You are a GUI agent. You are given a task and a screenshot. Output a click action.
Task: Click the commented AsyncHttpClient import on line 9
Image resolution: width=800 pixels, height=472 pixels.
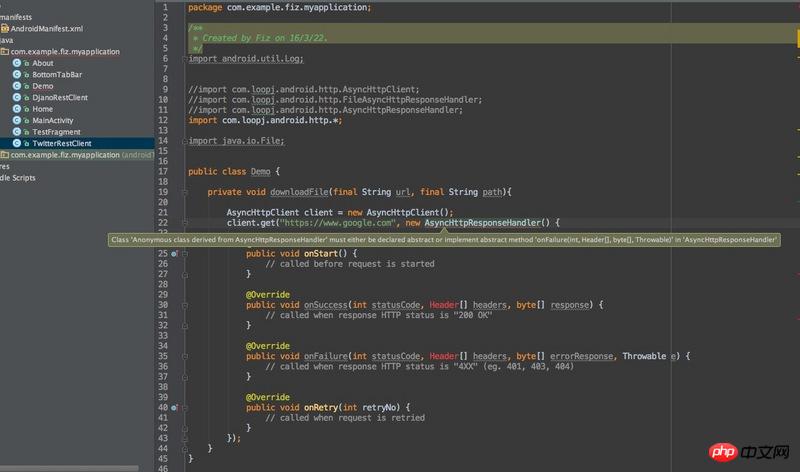pyautogui.click(x=304, y=89)
